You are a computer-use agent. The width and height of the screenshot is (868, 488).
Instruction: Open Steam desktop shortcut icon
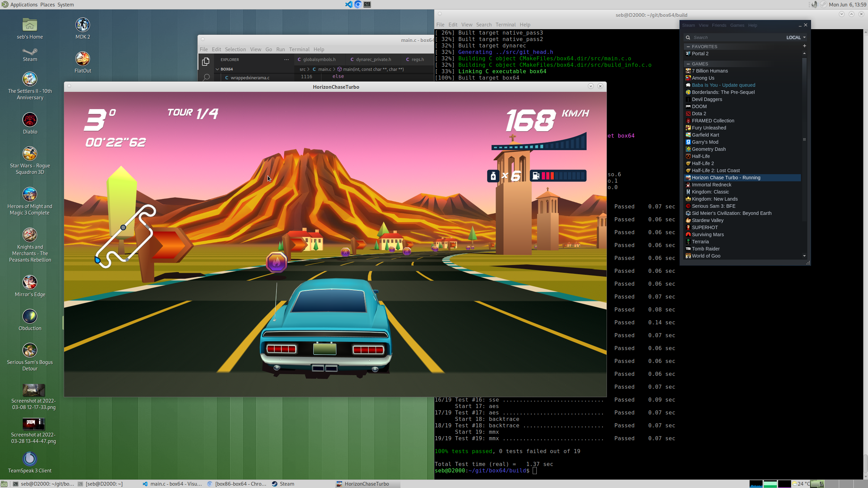(30, 52)
